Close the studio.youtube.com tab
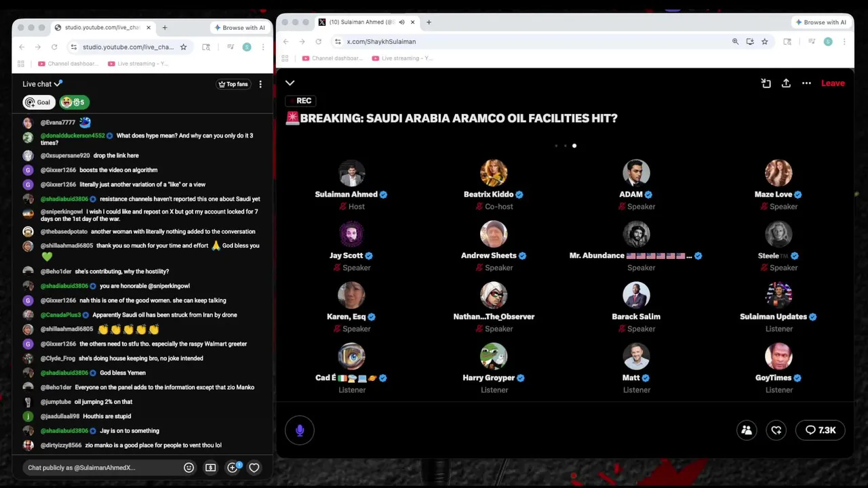The width and height of the screenshot is (868, 488). [x=149, y=27]
